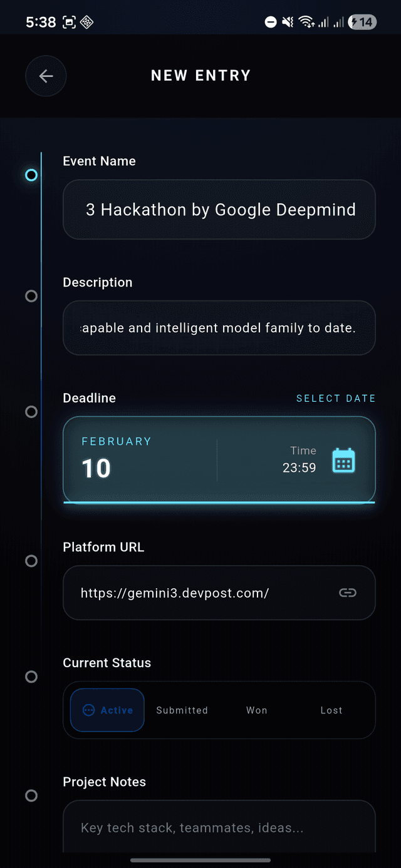Click the timeline circle beside Current Status

pos(31,677)
